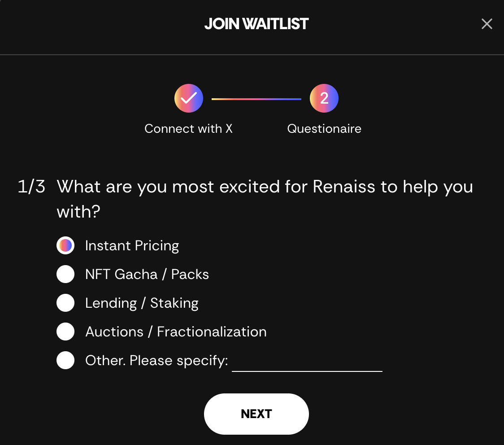Click the Instant Pricing option label
This screenshot has height=445, width=504.
coord(132,246)
